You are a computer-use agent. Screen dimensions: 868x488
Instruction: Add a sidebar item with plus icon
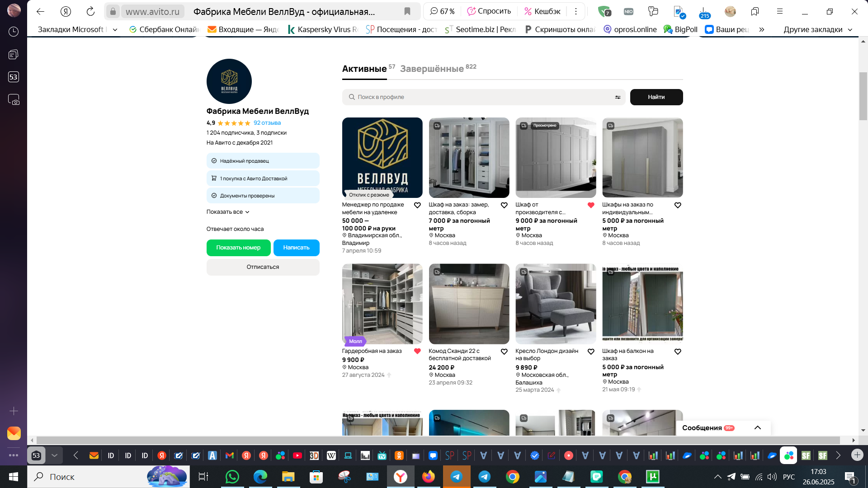tap(14, 411)
